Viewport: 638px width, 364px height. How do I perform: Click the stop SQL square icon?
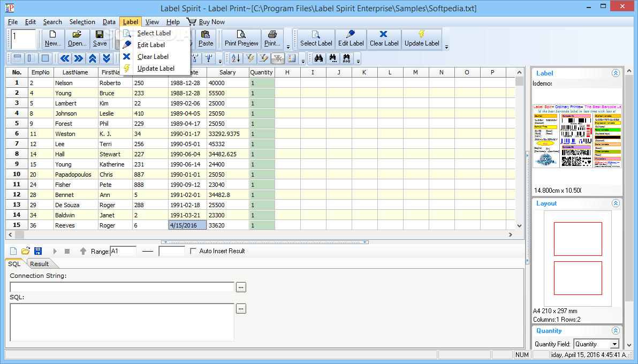coord(67,251)
